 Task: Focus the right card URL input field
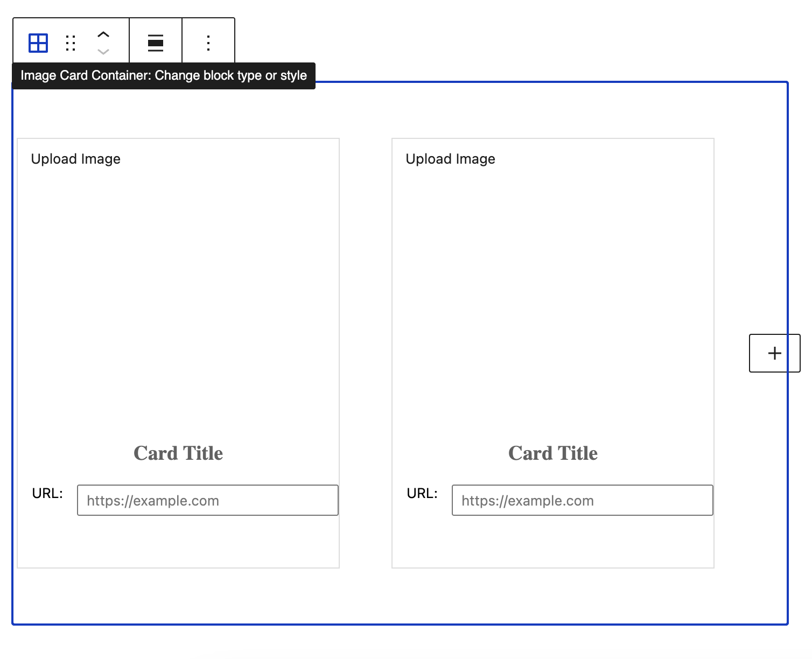click(583, 500)
